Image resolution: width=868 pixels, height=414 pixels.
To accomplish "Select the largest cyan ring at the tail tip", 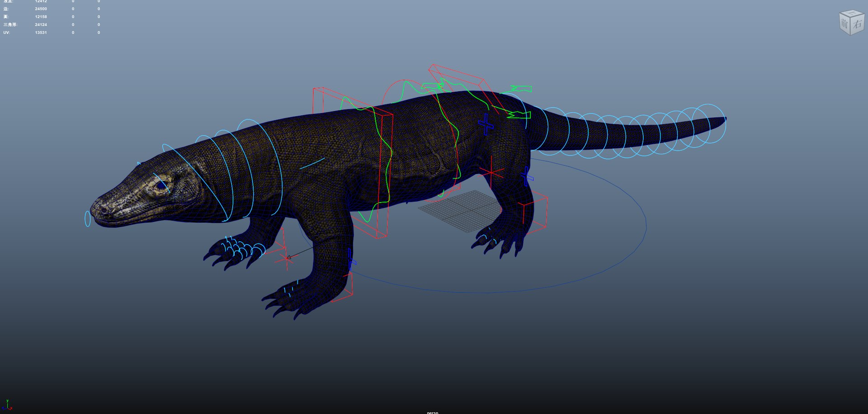I will [x=709, y=123].
